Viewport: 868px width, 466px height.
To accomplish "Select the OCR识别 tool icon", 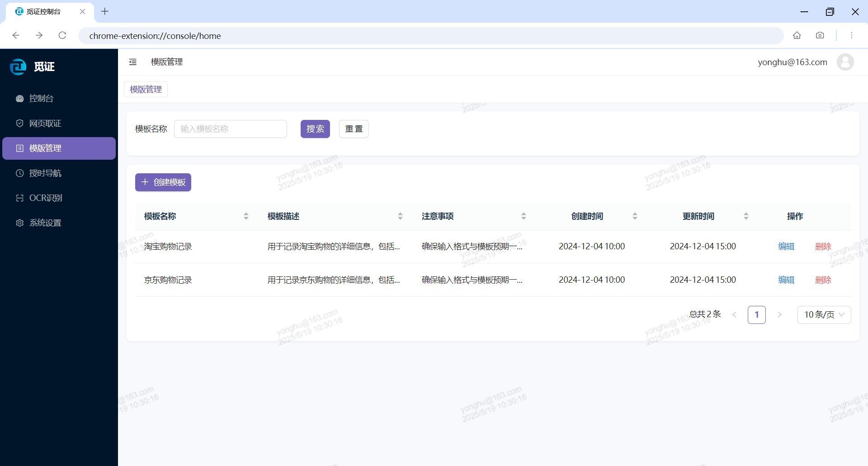I will [19, 198].
